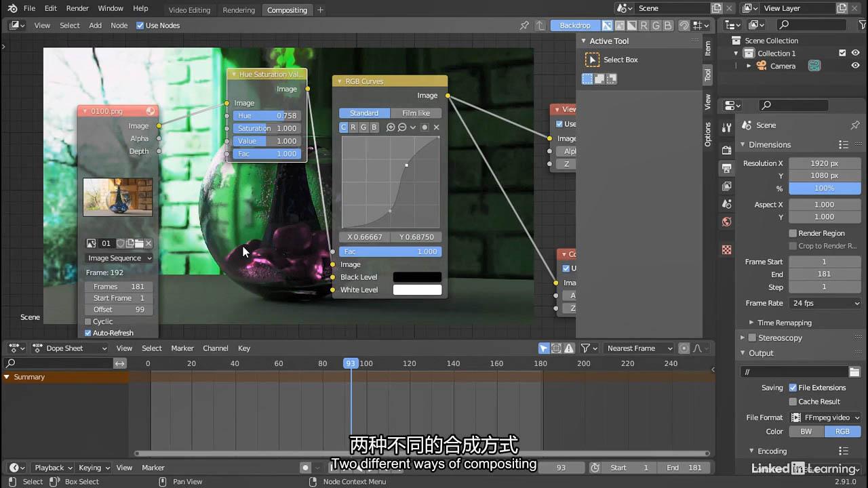The image size is (868, 488).
Task: Show the red channel R backdrop
Action: 644,25
